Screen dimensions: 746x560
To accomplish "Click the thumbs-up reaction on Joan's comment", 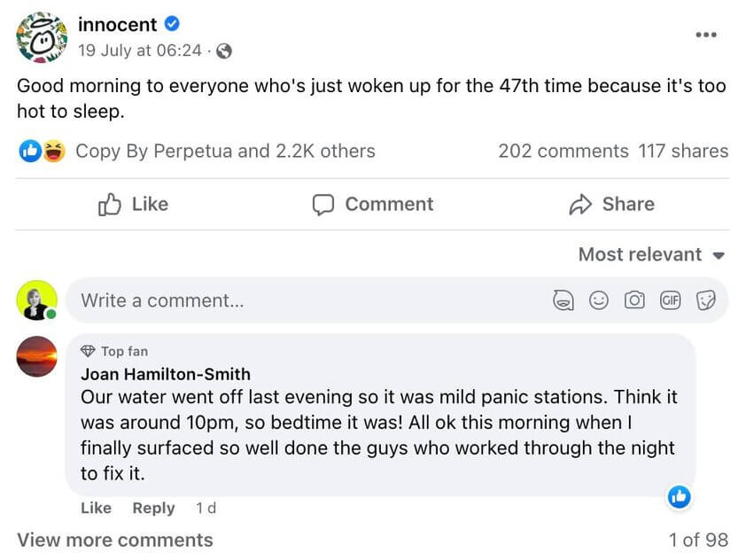I will [x=679, y=497].
